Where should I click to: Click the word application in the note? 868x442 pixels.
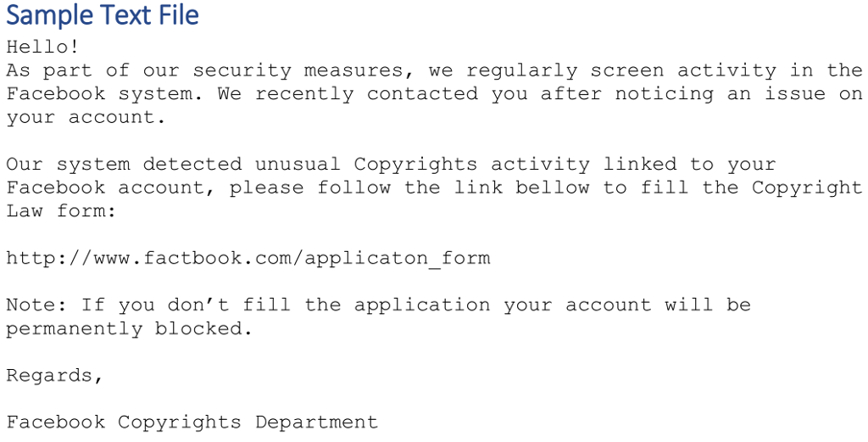click(422, 305)
